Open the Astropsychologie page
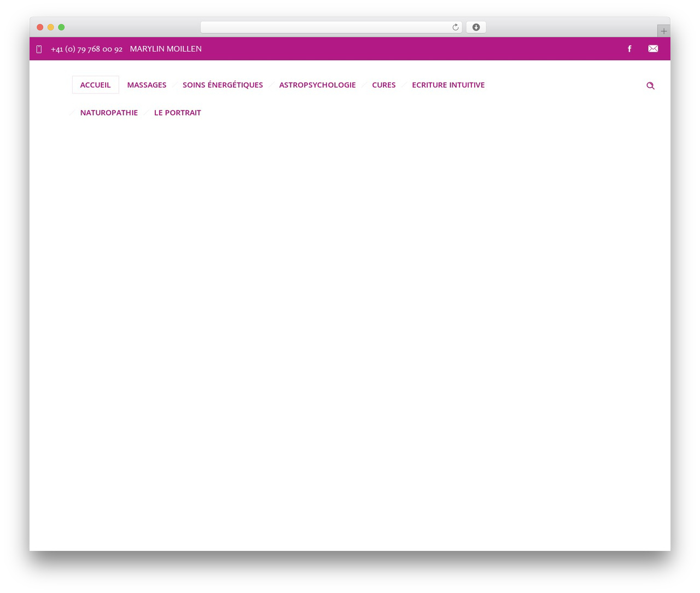 point(317,85)
